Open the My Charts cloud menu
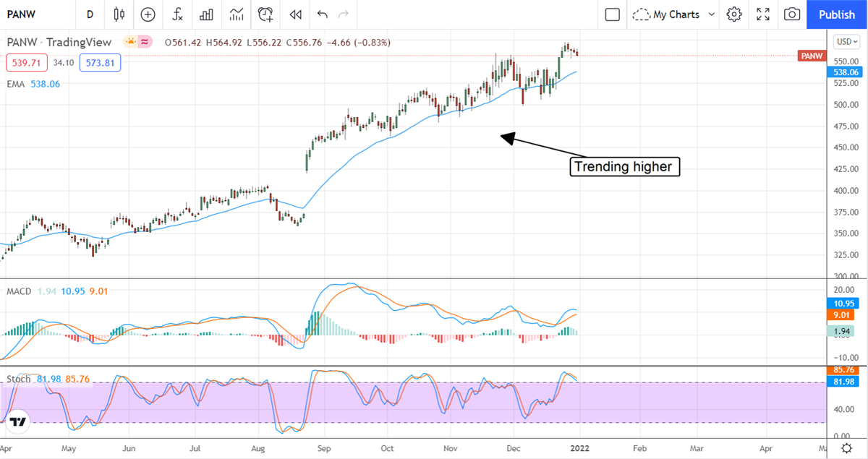Image resolution: width=868 pixels, height=459 pixels. 668,14
